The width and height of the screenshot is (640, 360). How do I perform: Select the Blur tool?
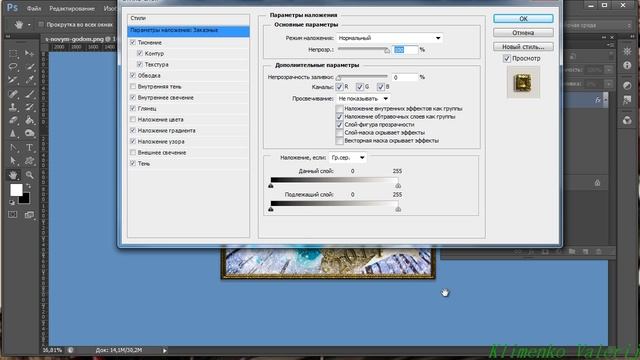tap(13, 133)
